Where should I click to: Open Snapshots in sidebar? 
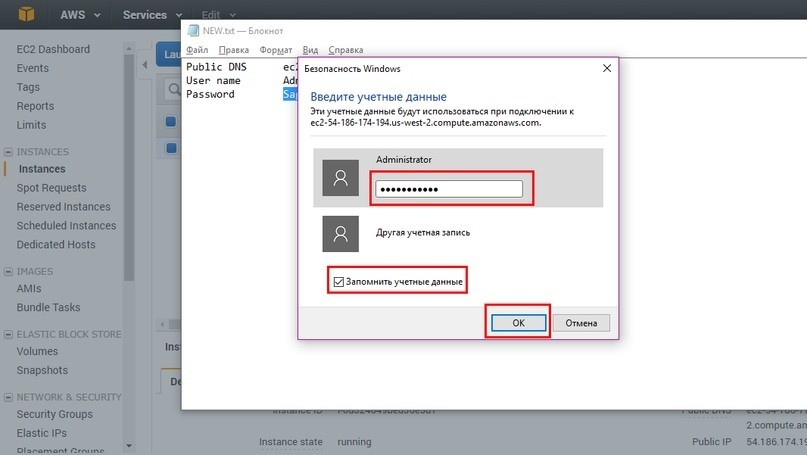(42, 370)
